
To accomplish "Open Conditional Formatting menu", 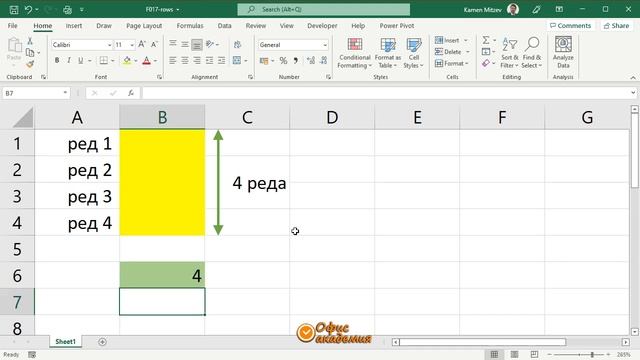I will point(354,53).
